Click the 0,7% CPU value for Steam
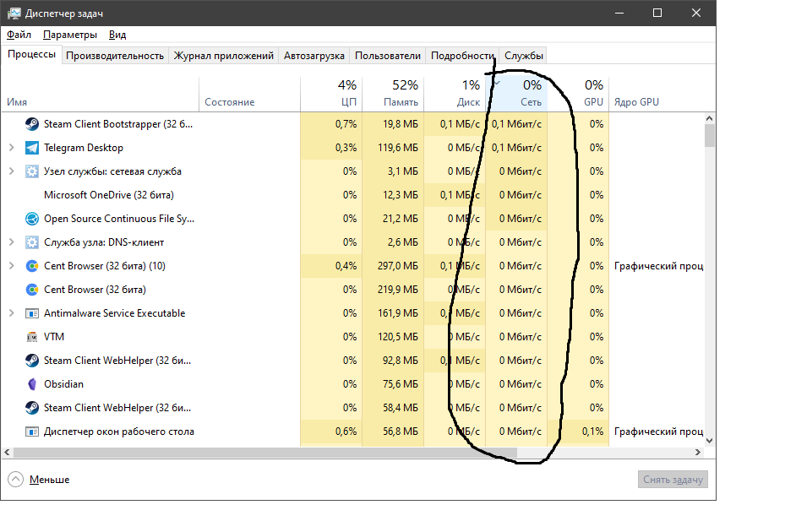The height and width of the screenshot is (532, 796). coord(346,124)
